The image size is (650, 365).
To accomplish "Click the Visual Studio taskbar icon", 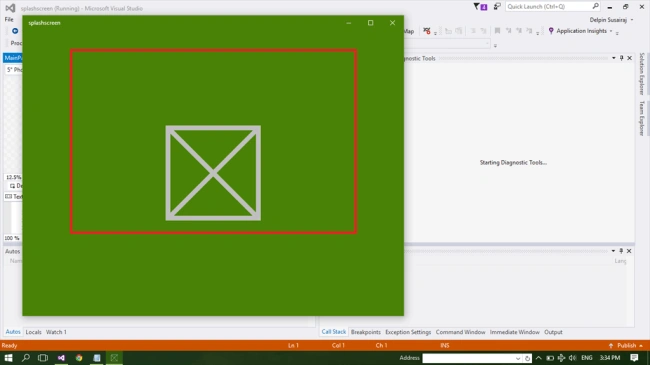I will [61, 358].
